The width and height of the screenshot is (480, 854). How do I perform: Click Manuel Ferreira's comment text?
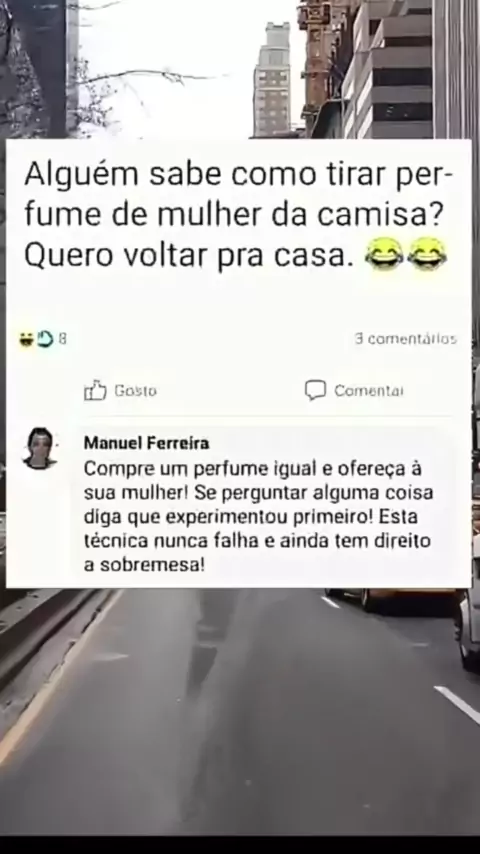point(258,516)
